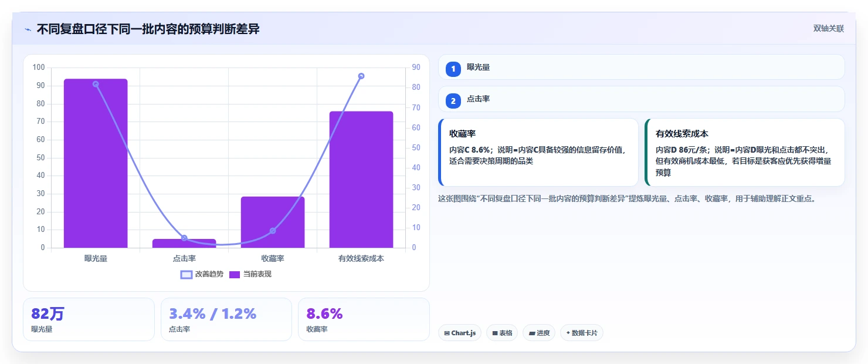Click the trend line point above 有效线索成本

coord(361,76)
